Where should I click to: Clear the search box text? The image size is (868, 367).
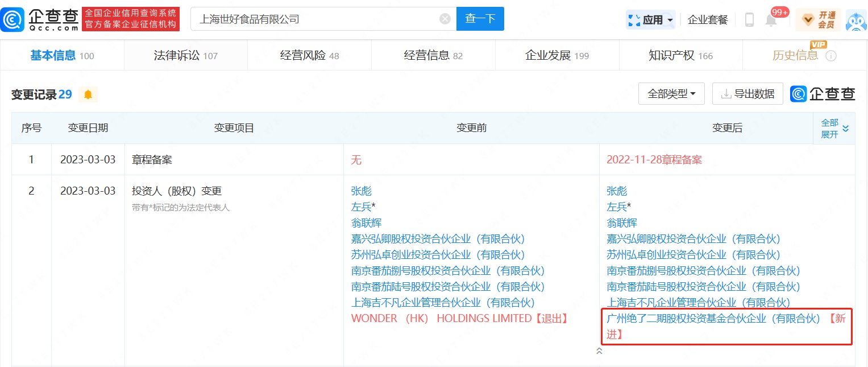click(x=445, y=19)
